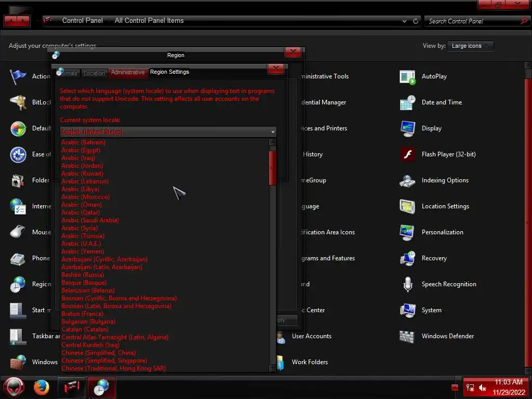Click the taskbar clock and date

pyautogui.click(x=509, y=388)
